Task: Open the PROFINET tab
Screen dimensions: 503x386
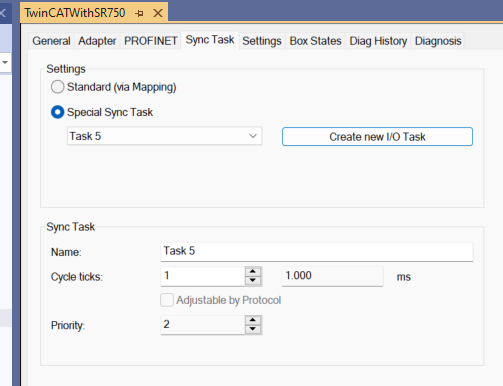Action: pyautogui.click(x=151, y=41)
